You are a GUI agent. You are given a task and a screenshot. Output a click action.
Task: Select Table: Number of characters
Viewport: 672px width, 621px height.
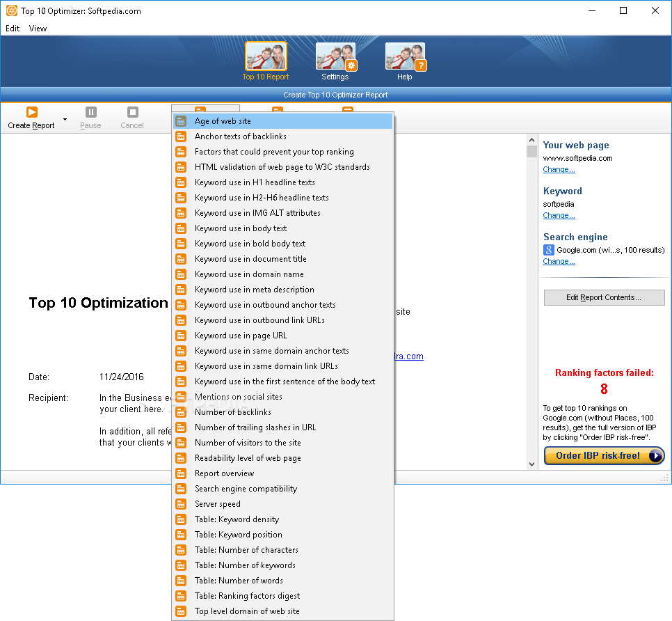click(283, 550)
